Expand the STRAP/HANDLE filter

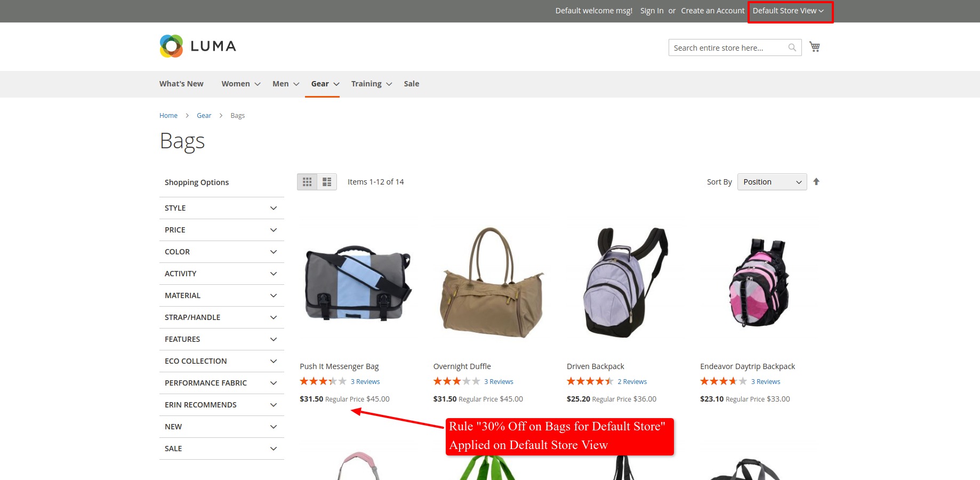(222, 317)
